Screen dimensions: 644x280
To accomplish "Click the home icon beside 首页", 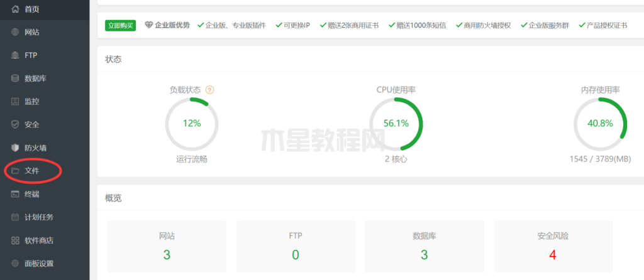I will 15,9.
